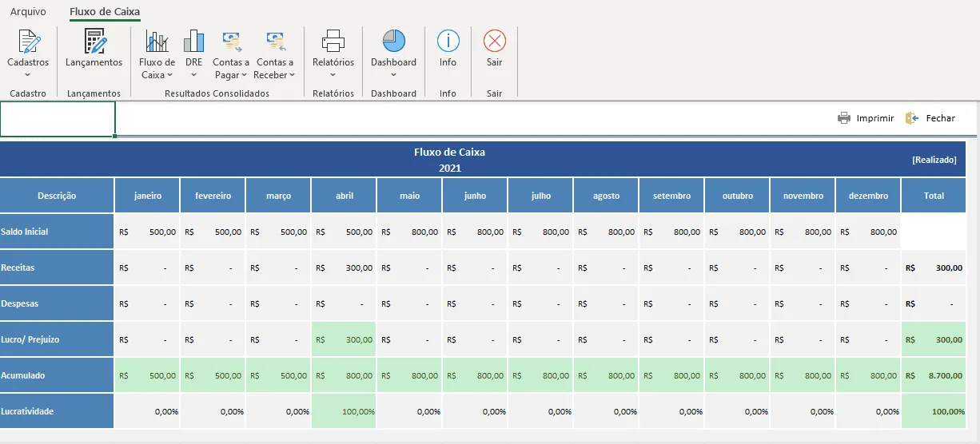Image resolution: width=980 pixels, height=444 pixels.
Task: Print the cash flow with Imprimir
Action: click(866, 118)
